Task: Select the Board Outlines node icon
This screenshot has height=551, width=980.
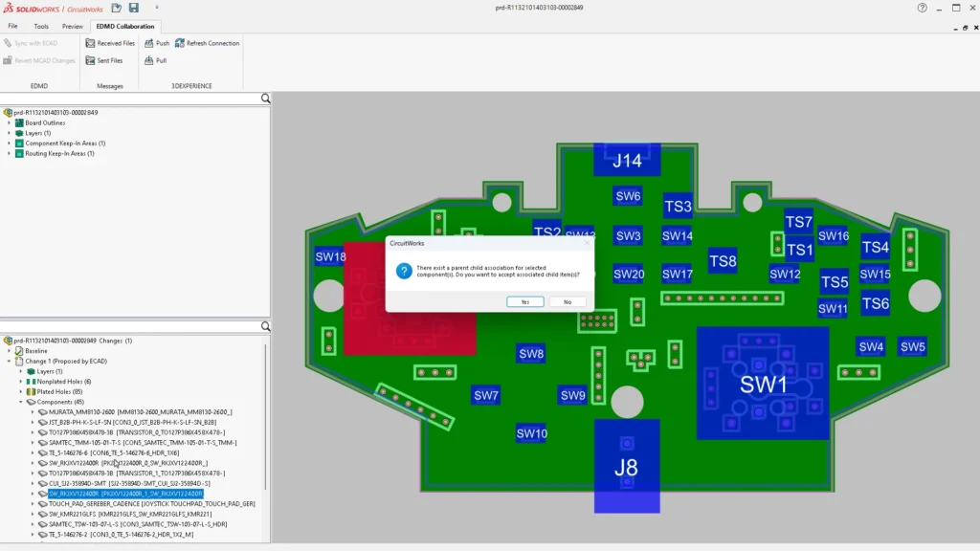Action: [20, 121]
